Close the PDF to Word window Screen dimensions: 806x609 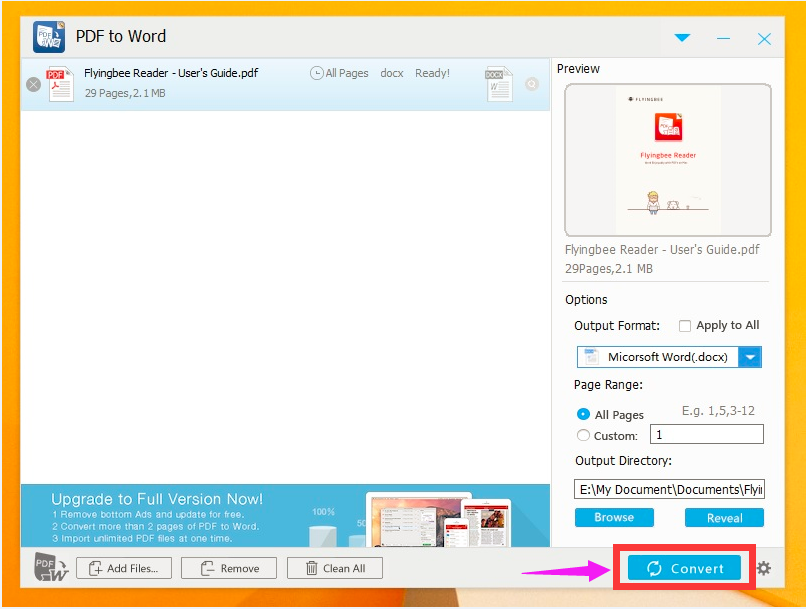click(x=764, y=39)
